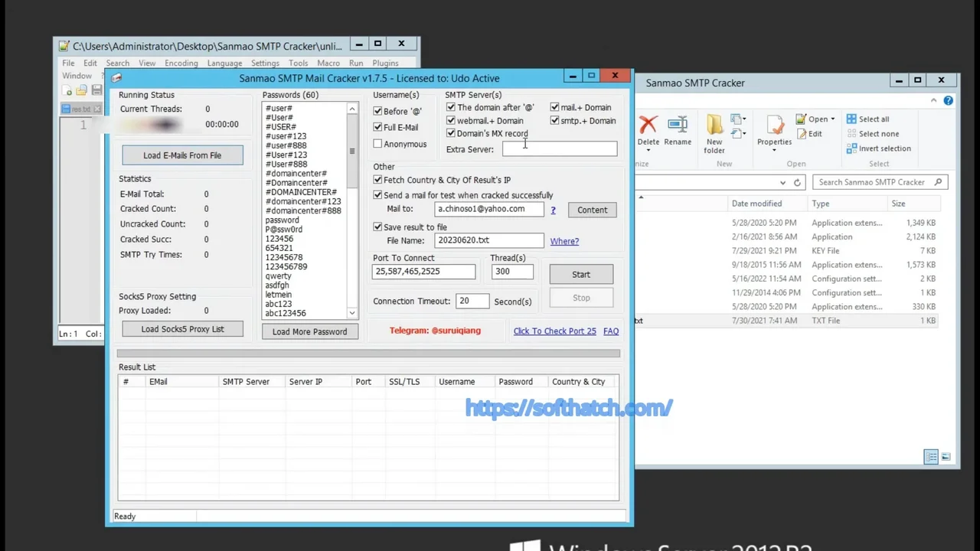Click the New file icon in Notepad++ toolbar
This screenshot has height=551, width=980.
pos(68,90)
